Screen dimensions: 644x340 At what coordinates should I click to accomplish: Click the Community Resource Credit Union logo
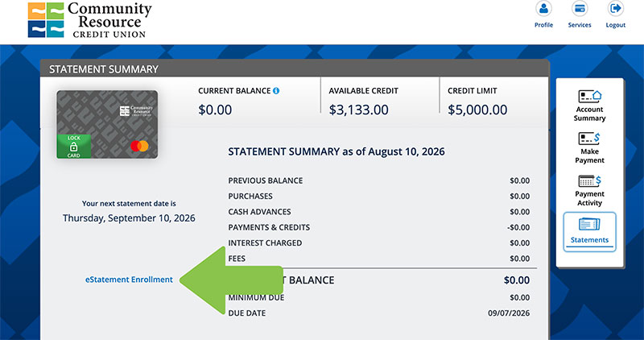pyautogui.click(x=90, y=19)
